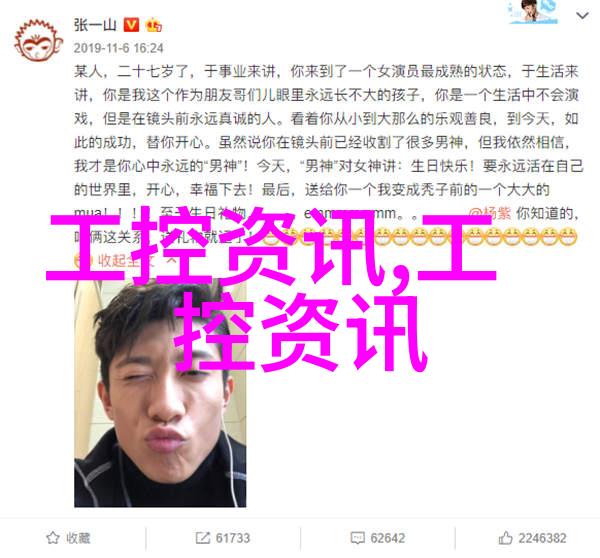The width and height of the screenshot is (600, 558).
Task: Collapse the post via arrow beside 收起全文
Action: (172, 261)
